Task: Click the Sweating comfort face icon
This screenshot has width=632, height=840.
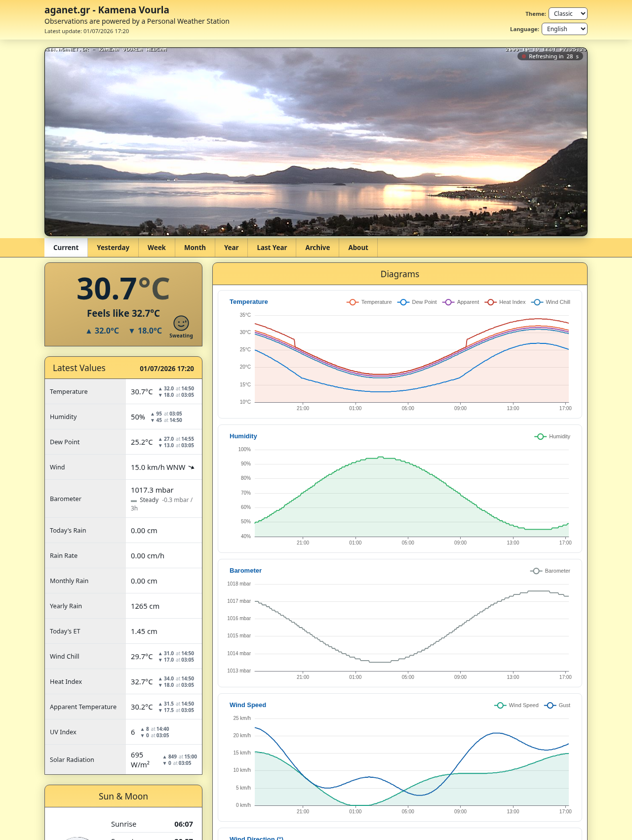Action: 181,323
